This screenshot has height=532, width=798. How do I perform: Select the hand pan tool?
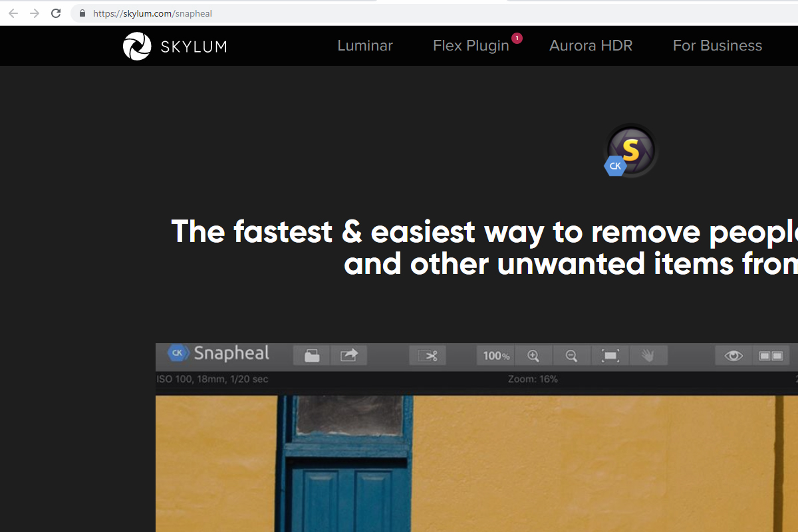[648, 356]
